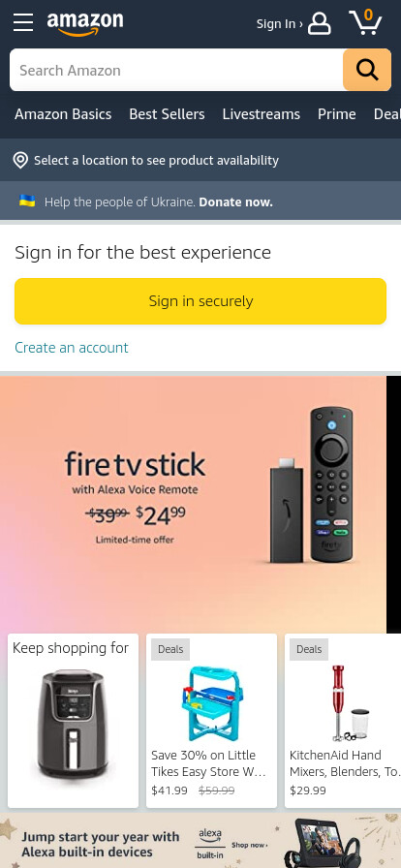Select the Prime nav item
Screen dimensions: 401x868
point(337,114)
